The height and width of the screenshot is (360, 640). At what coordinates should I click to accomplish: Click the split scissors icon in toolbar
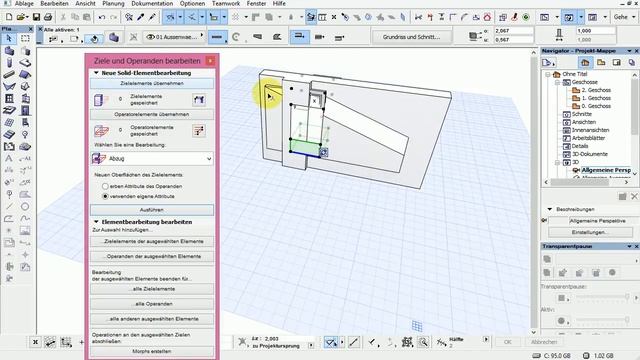(x=418, y=17)
